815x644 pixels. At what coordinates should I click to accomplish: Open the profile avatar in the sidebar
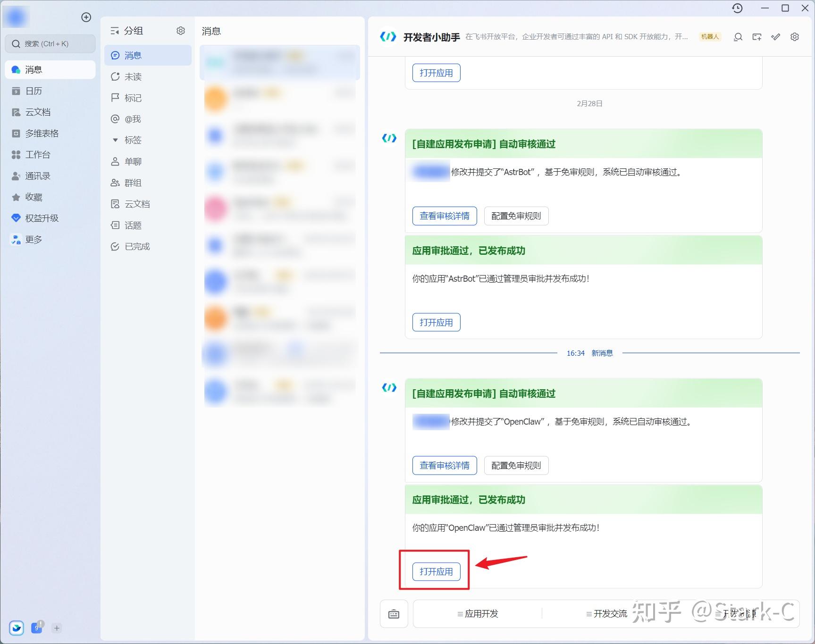pos(17,17)
